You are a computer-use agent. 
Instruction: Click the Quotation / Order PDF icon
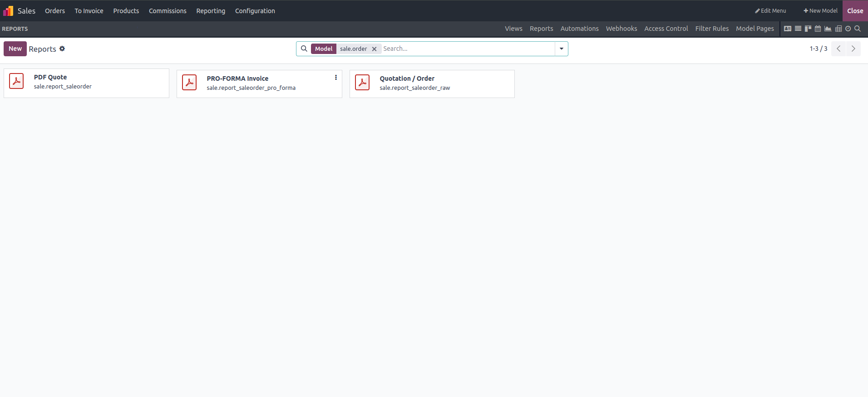(362, 83)
